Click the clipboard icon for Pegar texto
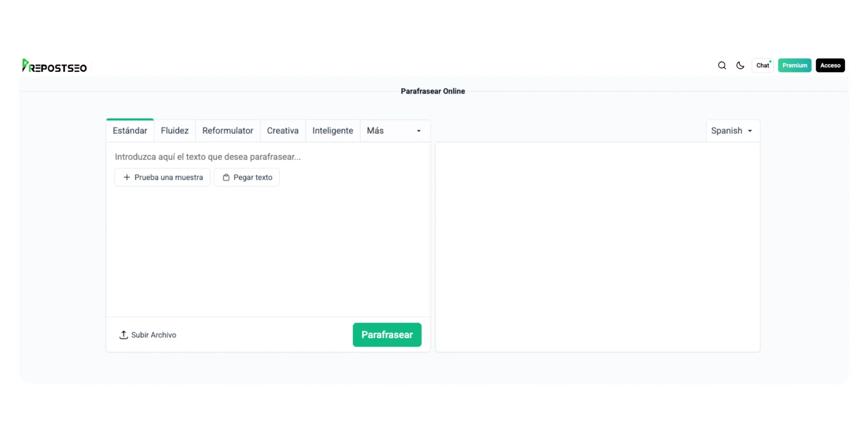Image resolution: width=868 pixels, height=430 pixels. point(226,177)
